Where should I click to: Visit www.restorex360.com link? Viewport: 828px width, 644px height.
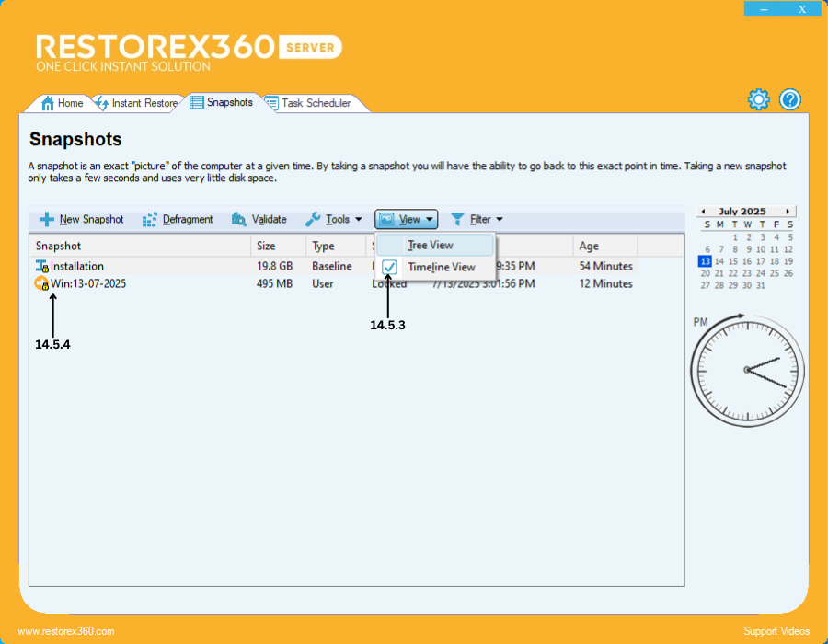pos(66,631)
